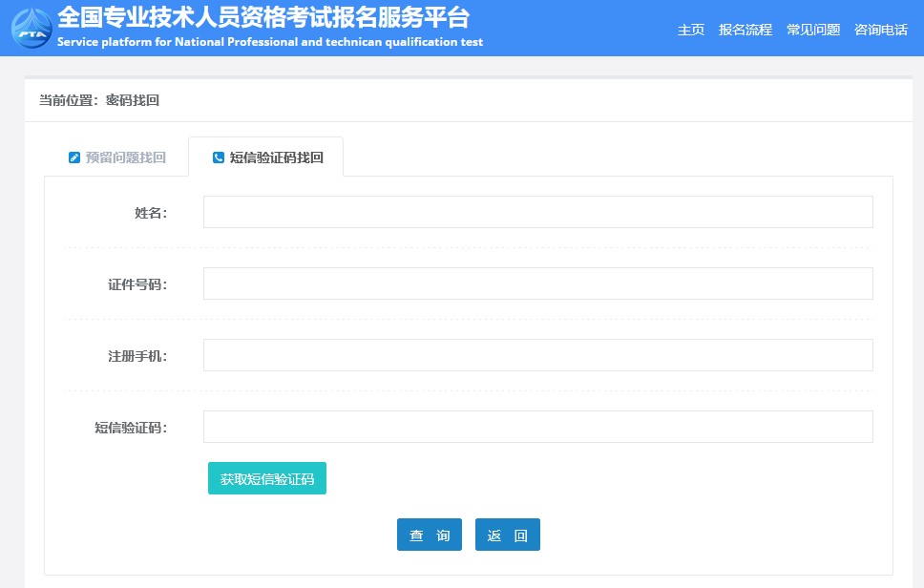This screenshot has width=924, height=588.
Task: Click the phone icon on 短信验证码找回 tab
Action: (x=219, y=157)
